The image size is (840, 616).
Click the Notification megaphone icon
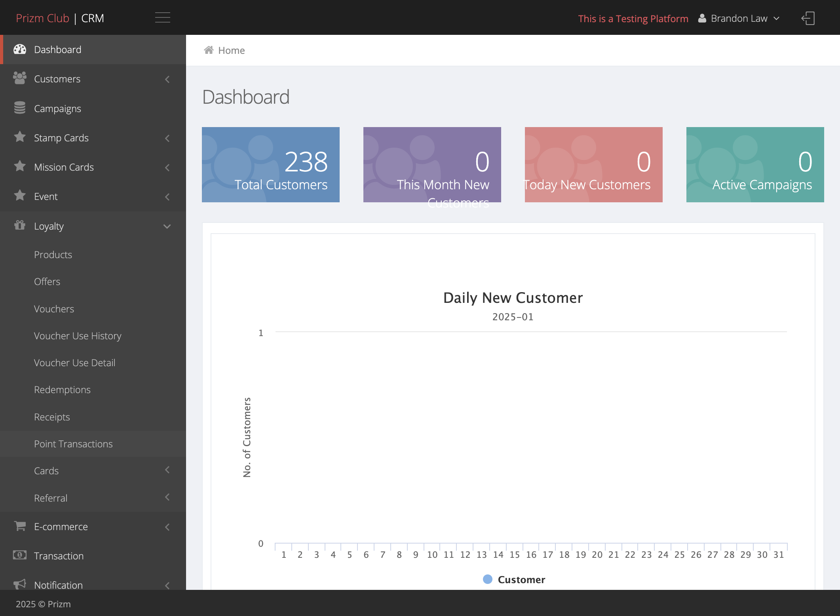(x=20, y=584)
